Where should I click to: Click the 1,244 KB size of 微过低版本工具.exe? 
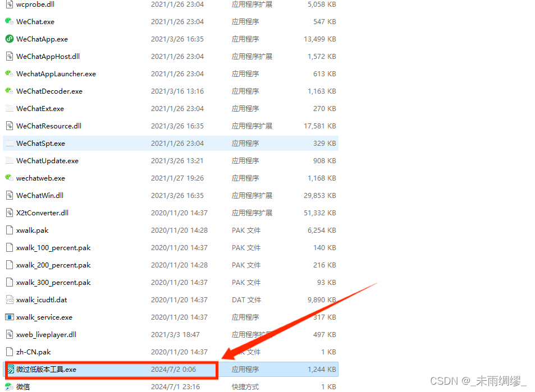[322, 369]
